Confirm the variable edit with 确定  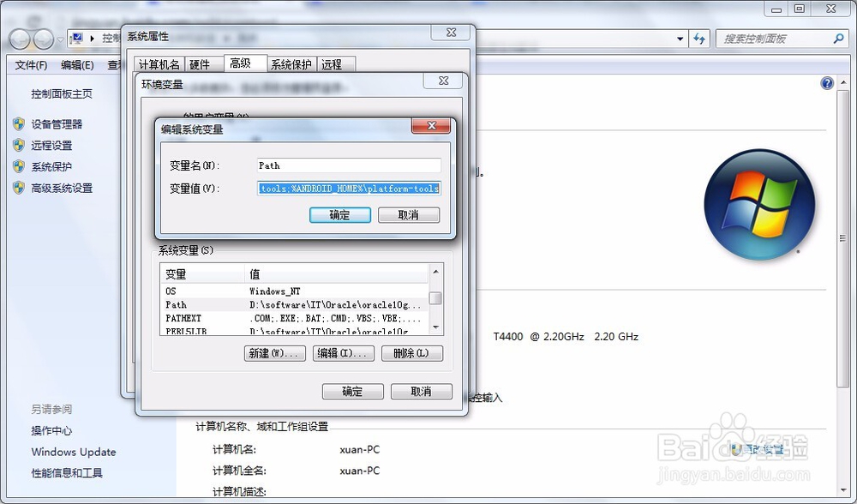pyautogui.click(x=339, y=215)
